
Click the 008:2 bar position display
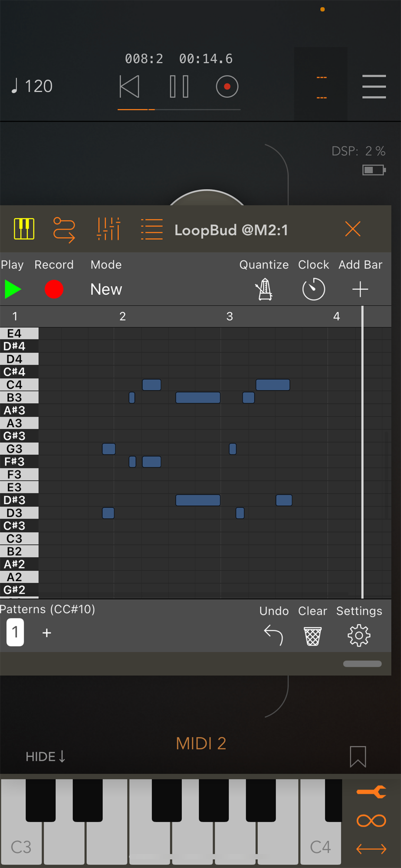[144, 59]
